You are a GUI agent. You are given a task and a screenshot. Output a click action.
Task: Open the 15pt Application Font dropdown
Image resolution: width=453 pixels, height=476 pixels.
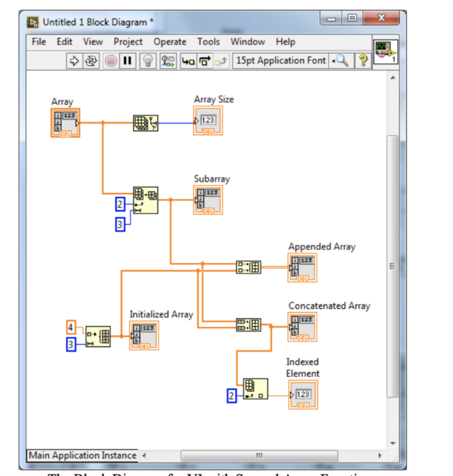click(281, 60)
